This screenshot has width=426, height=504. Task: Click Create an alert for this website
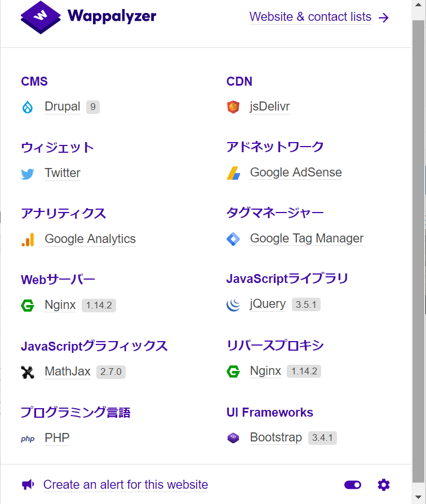[126, 484]
